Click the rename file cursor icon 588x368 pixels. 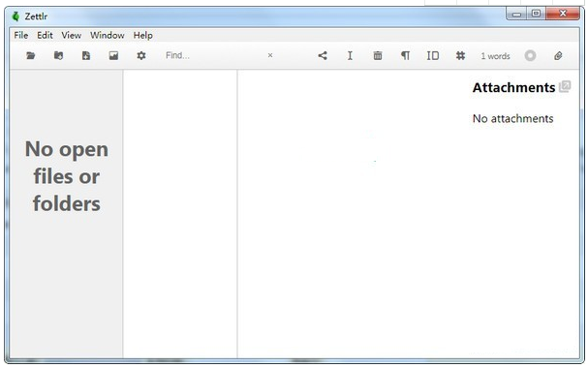[x=350, y=56]
